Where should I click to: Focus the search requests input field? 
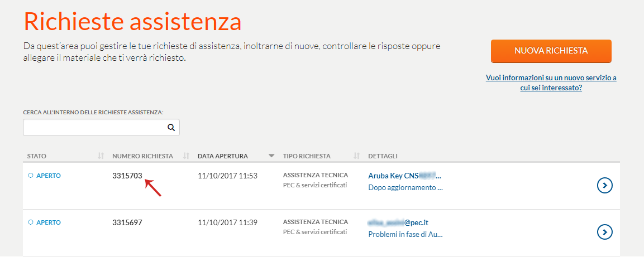(102, 128)
